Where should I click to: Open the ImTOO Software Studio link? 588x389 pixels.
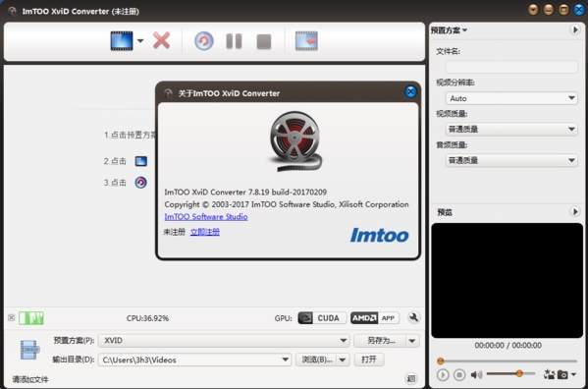point(206,216)
